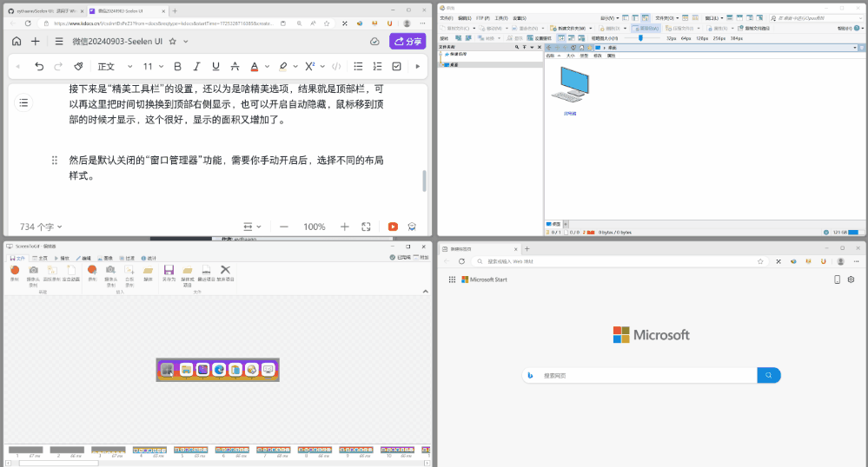Insert a bulleted list

pyautogui.click(x=359, y=66)
